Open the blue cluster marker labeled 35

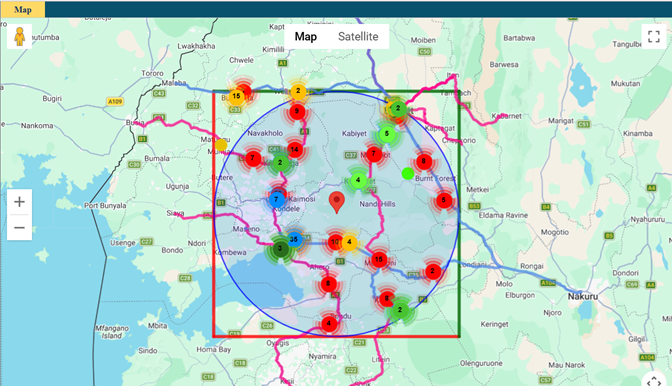coord(294,239)
